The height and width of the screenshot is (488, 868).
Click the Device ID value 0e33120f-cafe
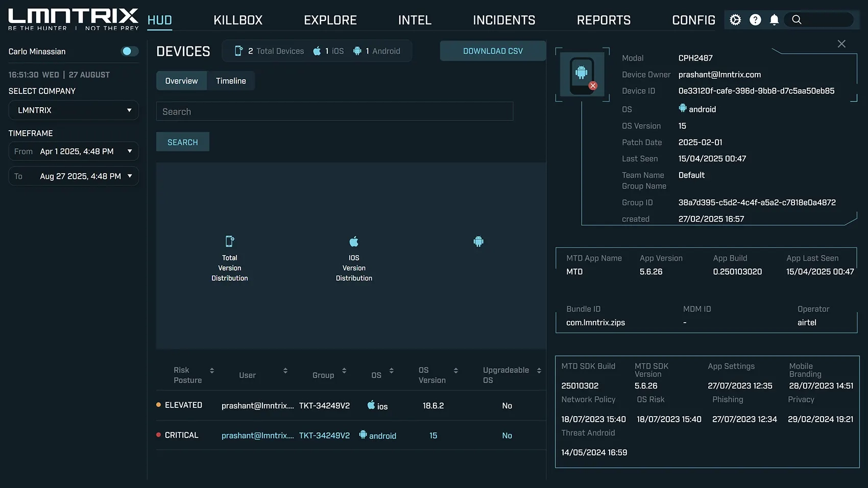[756, 91]
